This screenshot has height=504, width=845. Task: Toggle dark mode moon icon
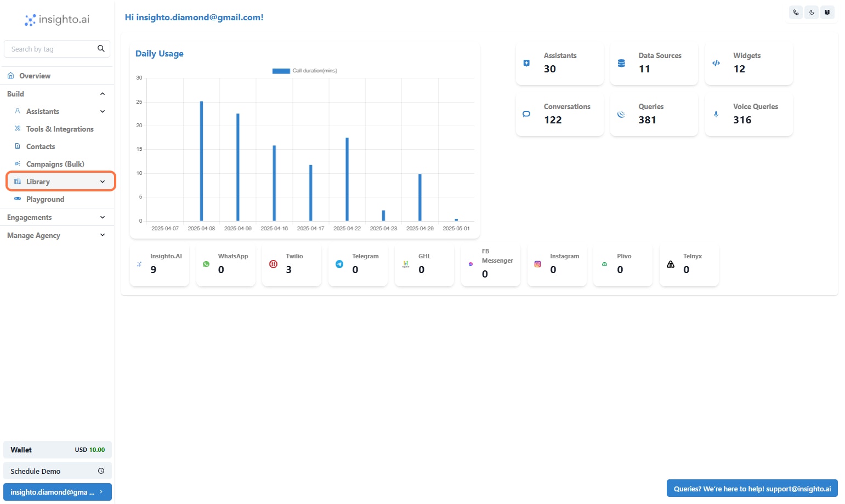click(x=812, y=12)
